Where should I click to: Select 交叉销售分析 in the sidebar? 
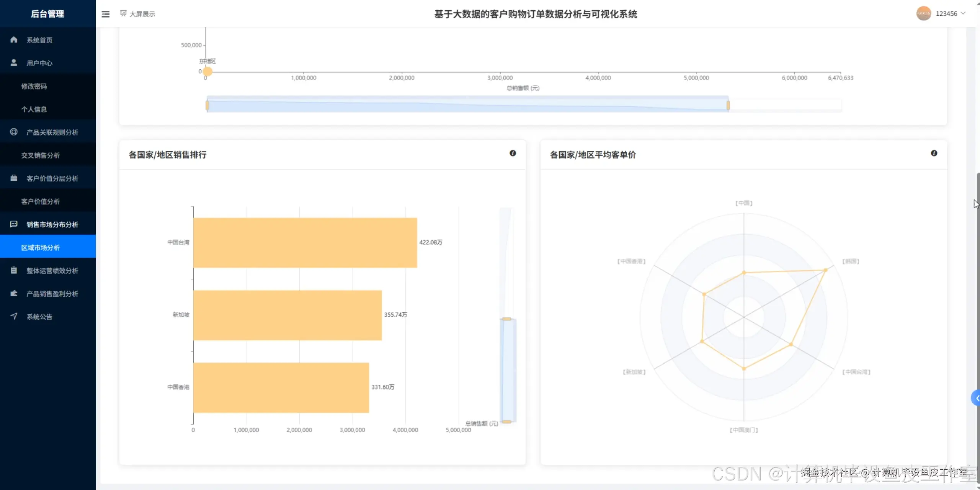pyautogui.click(x=41, y=155)
